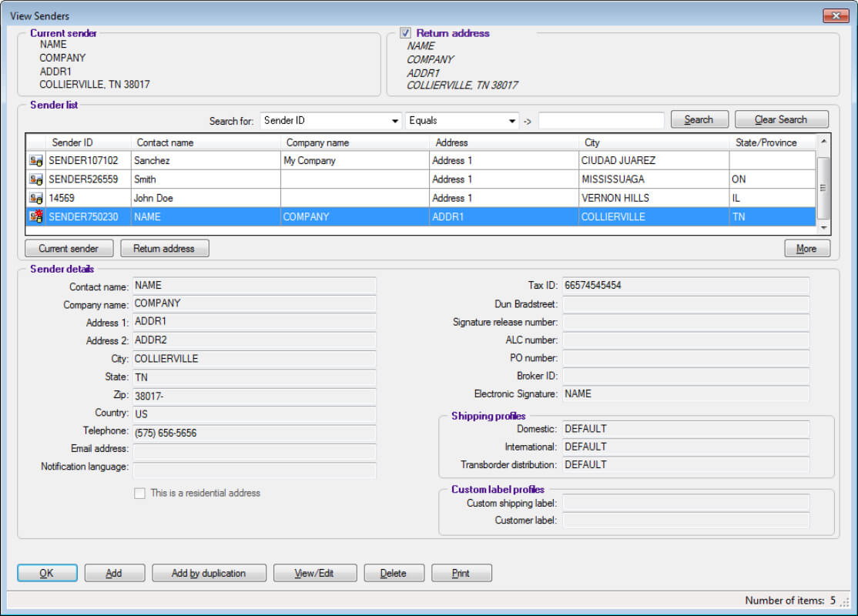Click the sender list scrollbar thumb
The height and width of the screenshot is (616, 858).
point(823,188)
